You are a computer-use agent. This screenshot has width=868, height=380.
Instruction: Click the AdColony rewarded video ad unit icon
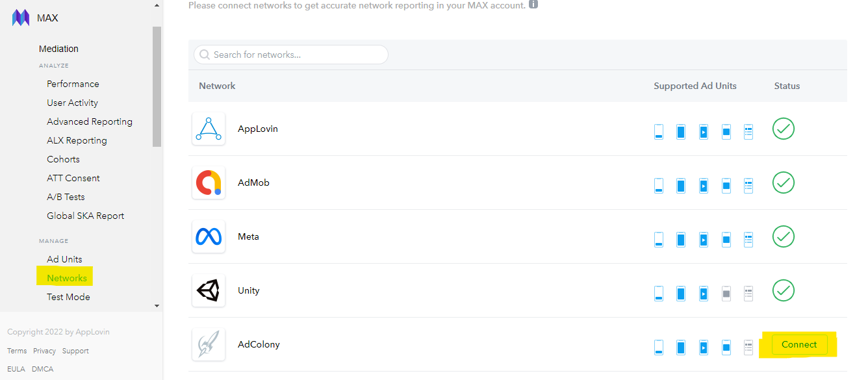point(703,348)
